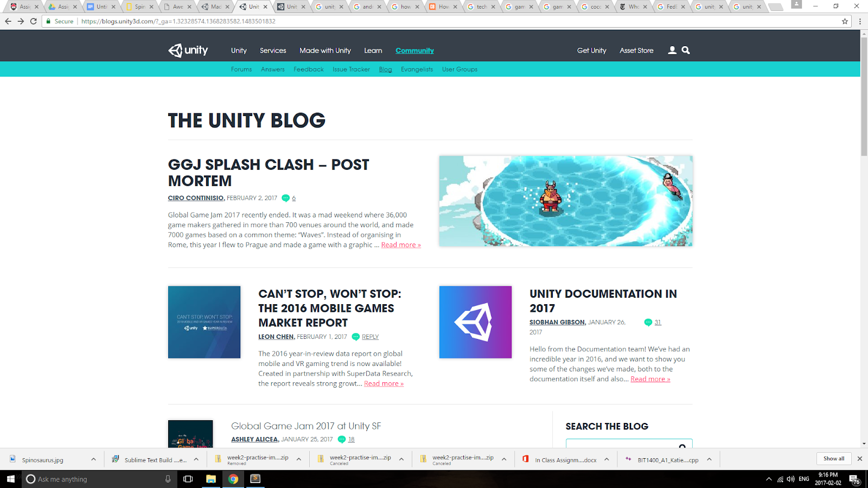This screenshot has width=868, height=488.
Task: Open the Unity menu in header
Action: pos(239,50)
